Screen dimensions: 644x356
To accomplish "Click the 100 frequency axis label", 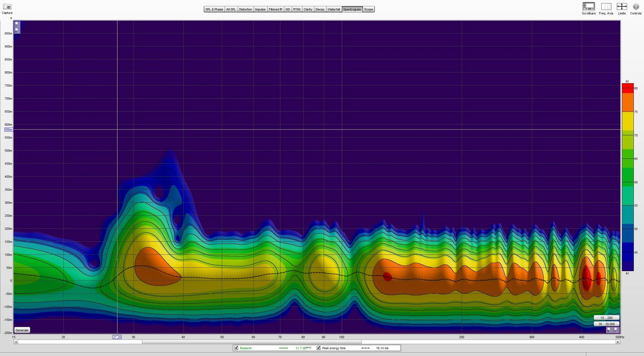I will [342, 337].
